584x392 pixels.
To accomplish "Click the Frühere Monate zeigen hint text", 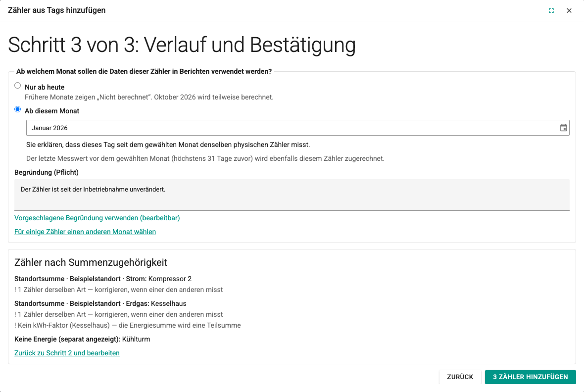I will [149, 97].
